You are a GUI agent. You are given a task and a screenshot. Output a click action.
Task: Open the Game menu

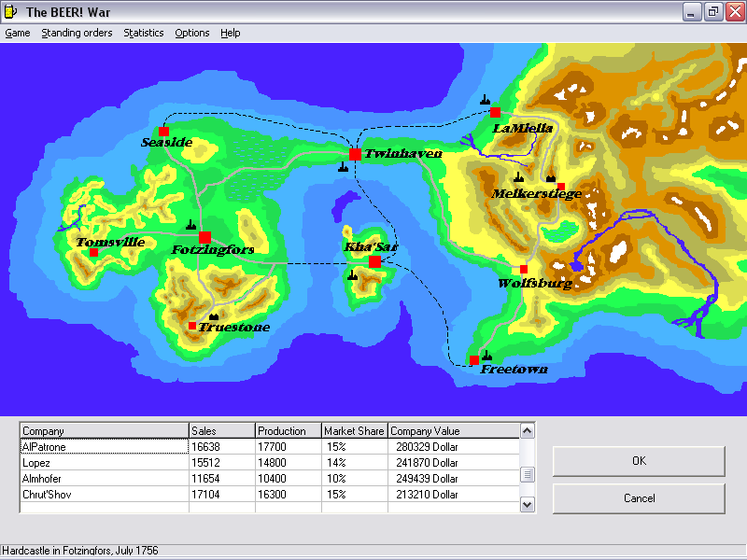[x=18, y=33]
